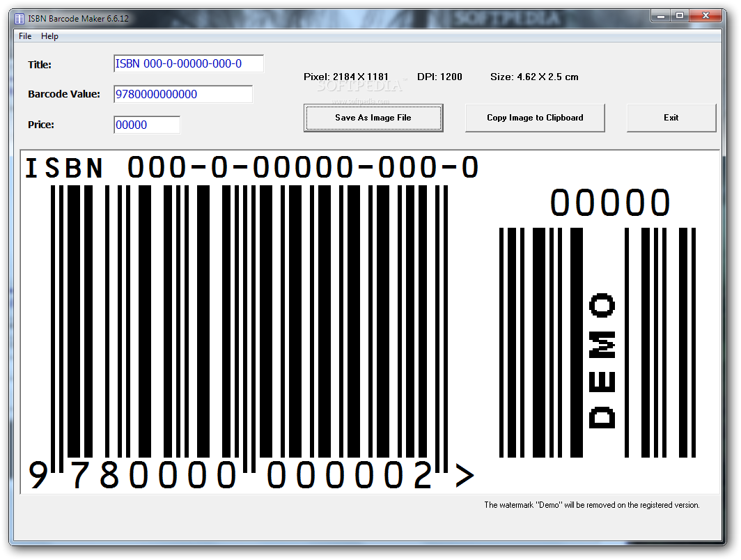Click the ISBN 000-0-00000-000-0 heading in preview
Viewport: 741px width, 560px height.
point(252,167)
